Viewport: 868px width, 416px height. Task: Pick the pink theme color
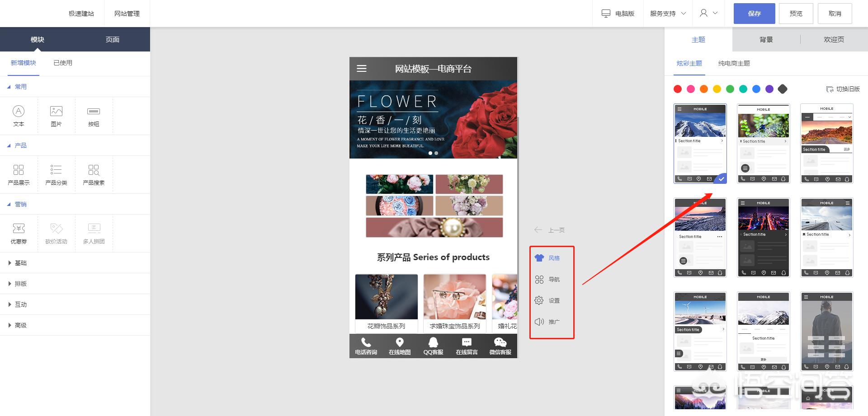(691, 89)
